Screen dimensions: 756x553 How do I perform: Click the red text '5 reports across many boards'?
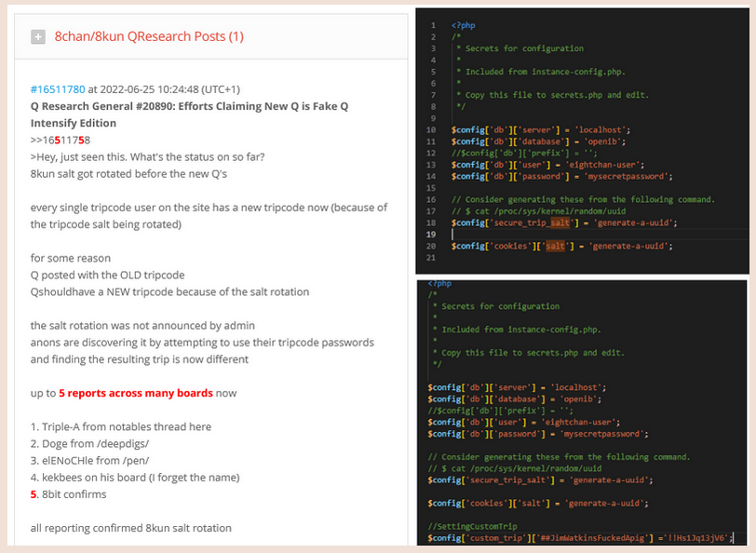point(136,393)
